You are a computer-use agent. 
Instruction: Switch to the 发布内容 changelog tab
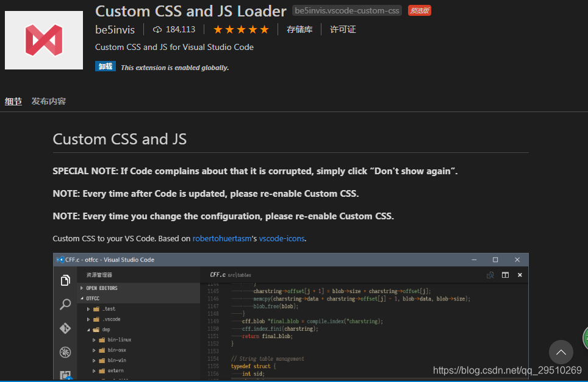point(49,101)
